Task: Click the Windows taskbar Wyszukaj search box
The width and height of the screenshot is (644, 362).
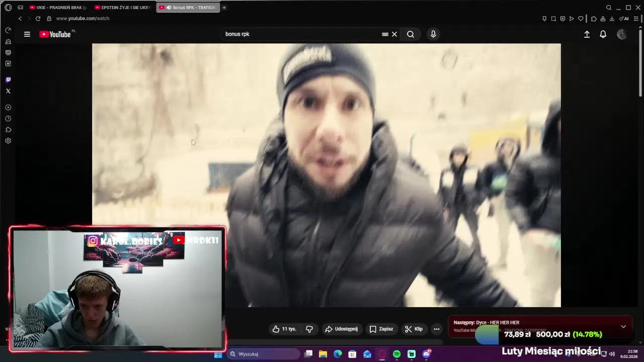Action: (x=263, y=354)
